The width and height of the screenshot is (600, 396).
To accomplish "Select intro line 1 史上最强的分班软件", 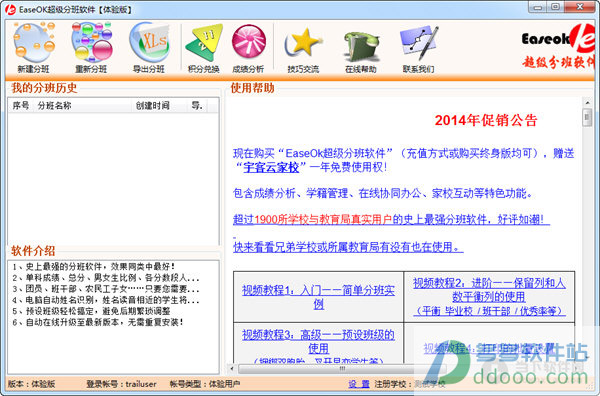I will (93, 266).
